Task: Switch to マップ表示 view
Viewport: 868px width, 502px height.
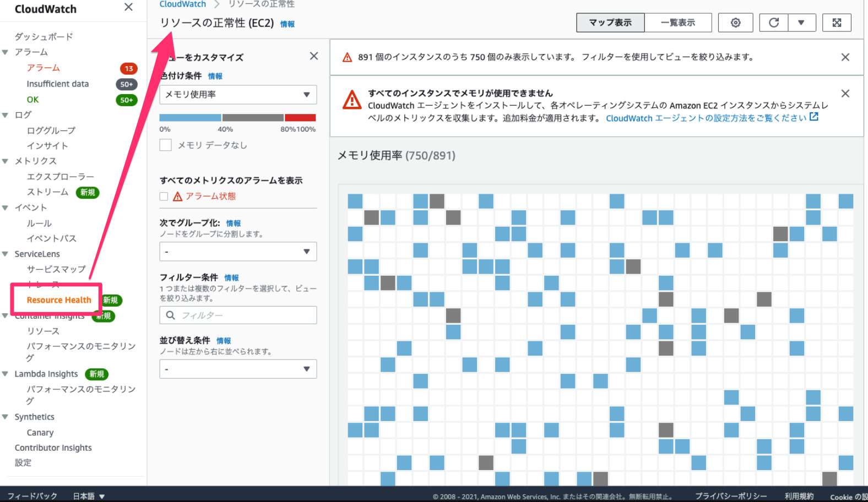Action: [x=610, y=23]
